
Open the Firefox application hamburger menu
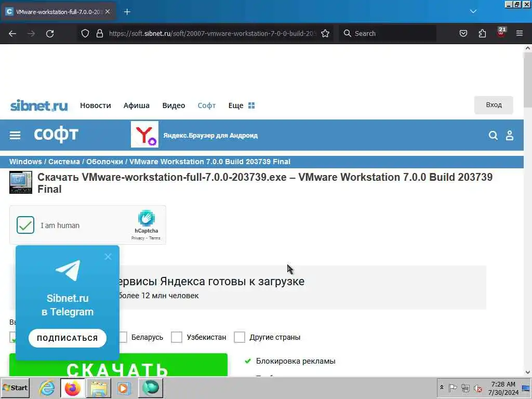(x=520, y=33)
